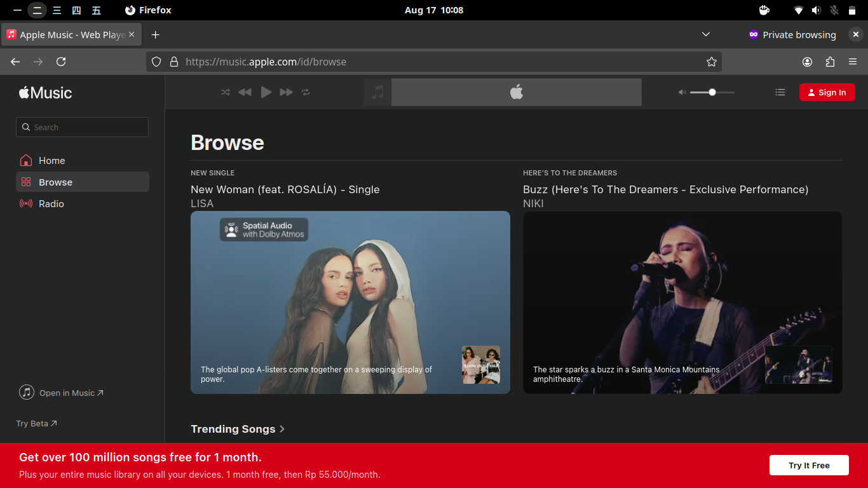Image resolution: width=868 pixels, height=488 pixels.
Task: Focus the Search field in sidebar
Action: pos(82,127)
